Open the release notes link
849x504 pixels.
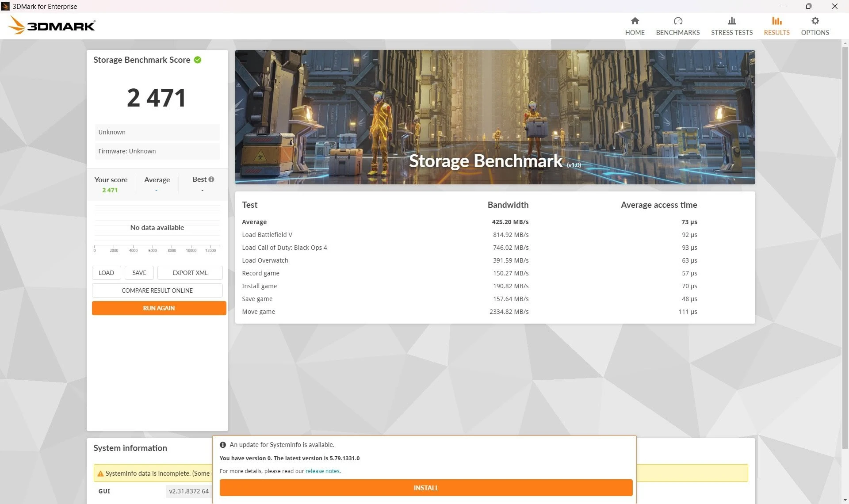pos(322,471)
